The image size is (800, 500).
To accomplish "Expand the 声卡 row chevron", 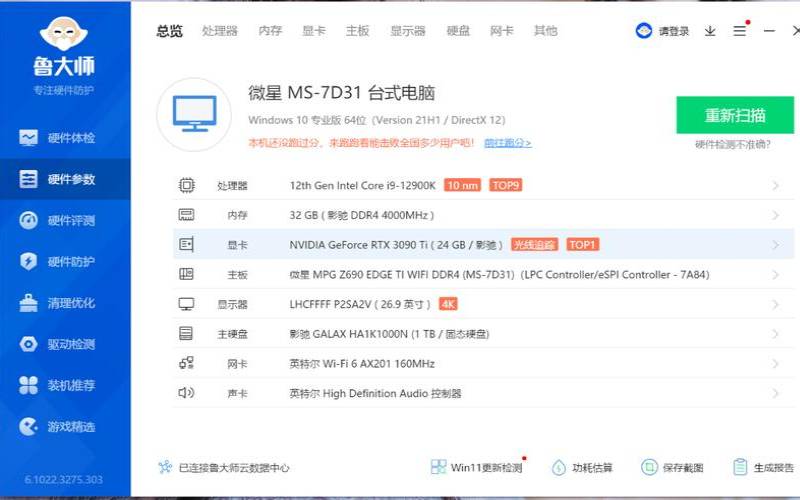I will click(776, 393).
